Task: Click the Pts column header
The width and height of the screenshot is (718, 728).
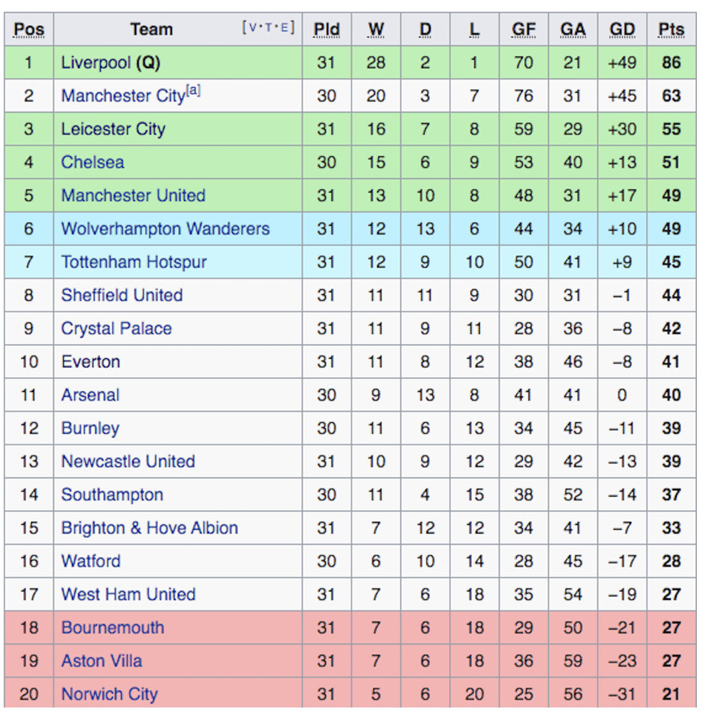Action: (x=671, y=30)
